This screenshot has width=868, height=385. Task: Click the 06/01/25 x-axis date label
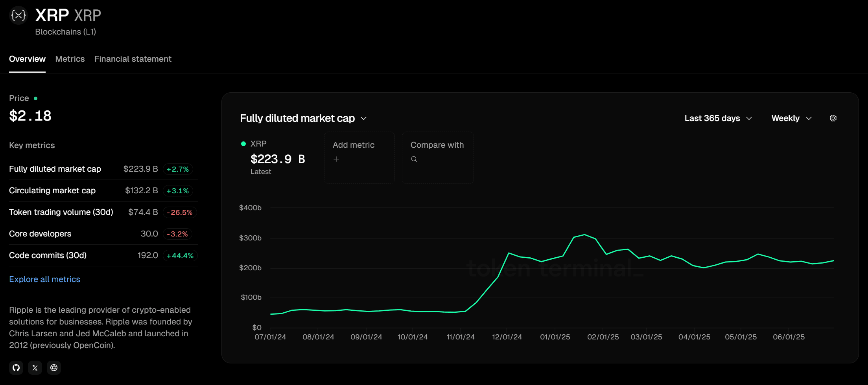[x=789, y=337]
